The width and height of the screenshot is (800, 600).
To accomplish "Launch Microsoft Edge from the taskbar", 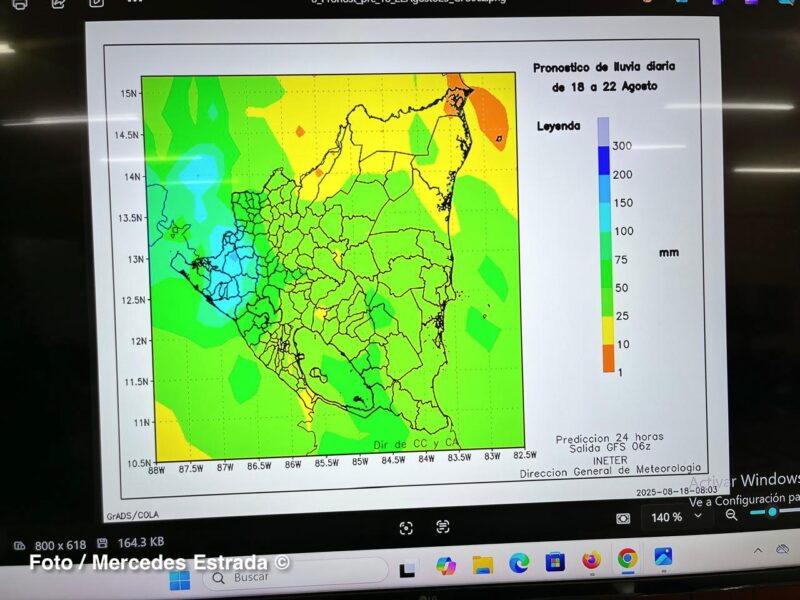I will click(518, 563).
